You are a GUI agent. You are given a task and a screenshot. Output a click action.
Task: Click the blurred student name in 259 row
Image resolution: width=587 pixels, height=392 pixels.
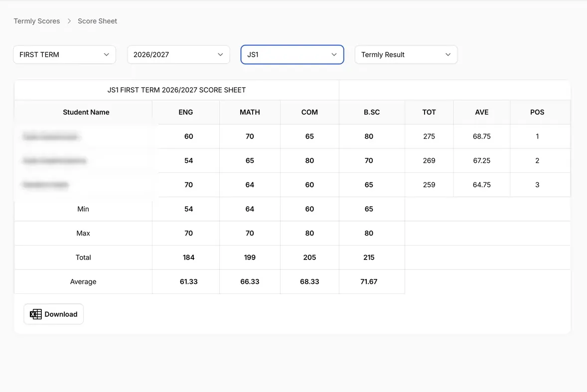tap(46, 185)
